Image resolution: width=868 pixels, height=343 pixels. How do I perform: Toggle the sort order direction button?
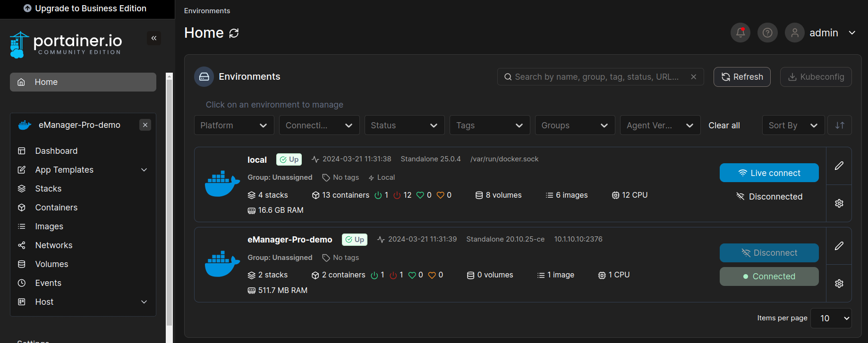coord(839,125)
